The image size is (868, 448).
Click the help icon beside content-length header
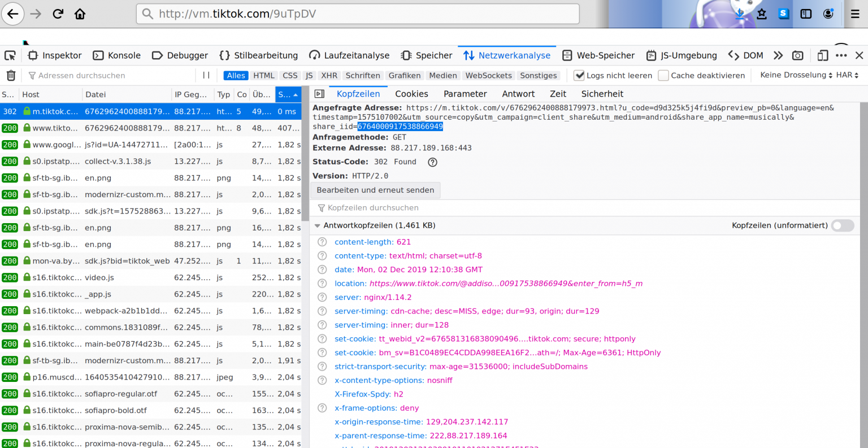pyautogui.click(x=322, y=242)
